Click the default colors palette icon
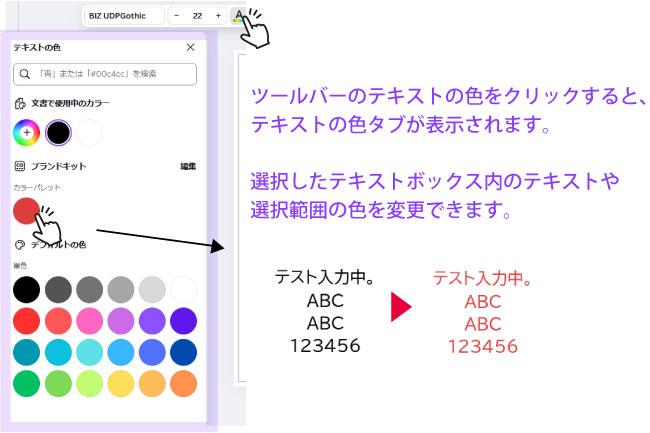The image size is (650, 433). point(19,244)
